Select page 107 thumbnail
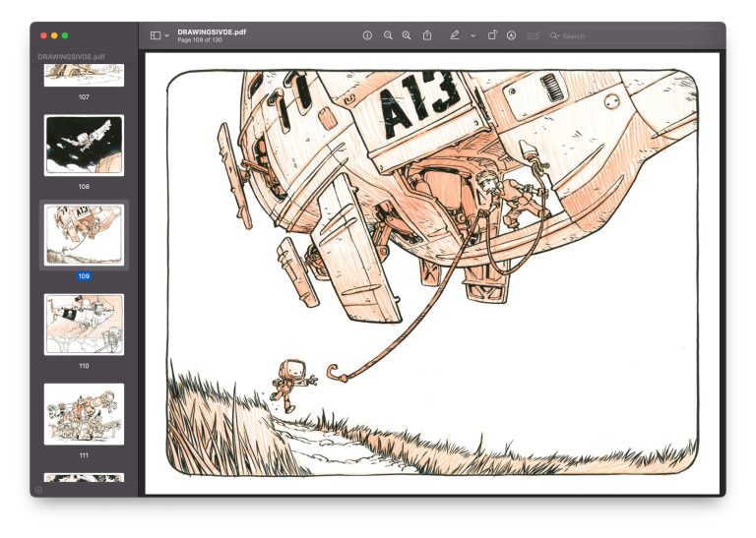Viewport: 756px width, 538px height. tap(84, 75)
